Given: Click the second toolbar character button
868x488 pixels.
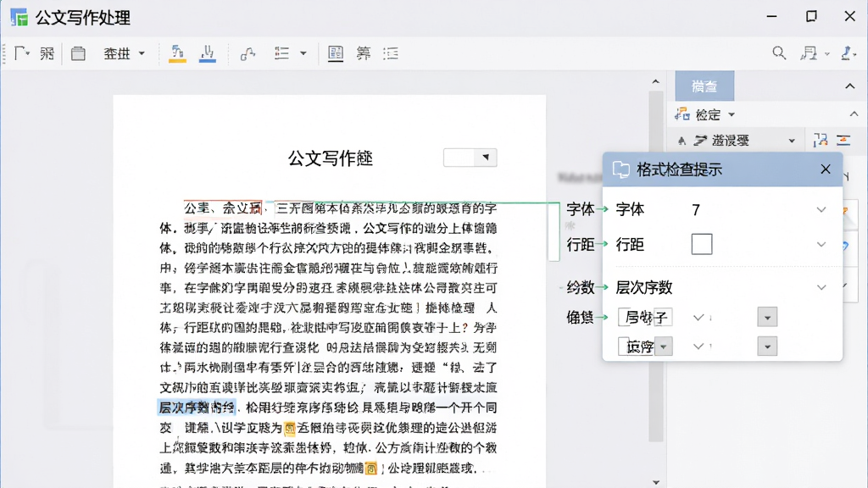Looking at the screenshot, I should tap(47, 53).
